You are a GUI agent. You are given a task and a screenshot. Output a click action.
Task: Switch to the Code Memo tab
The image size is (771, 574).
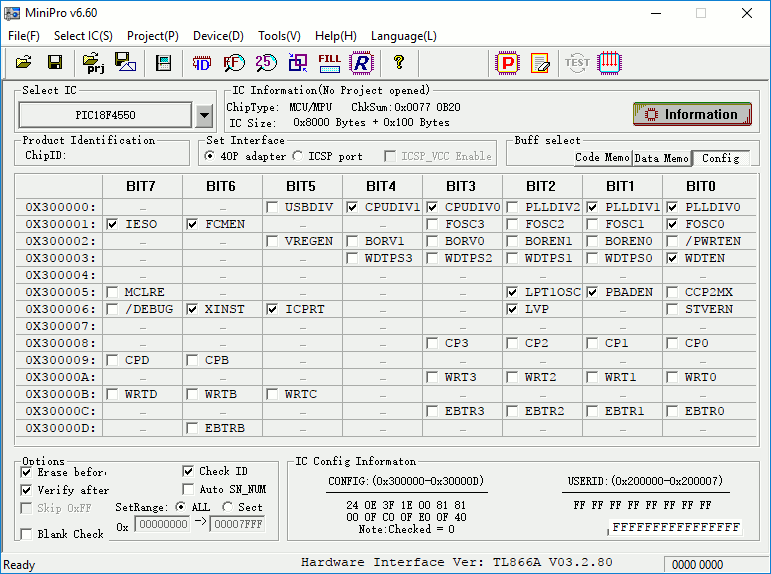602,158
